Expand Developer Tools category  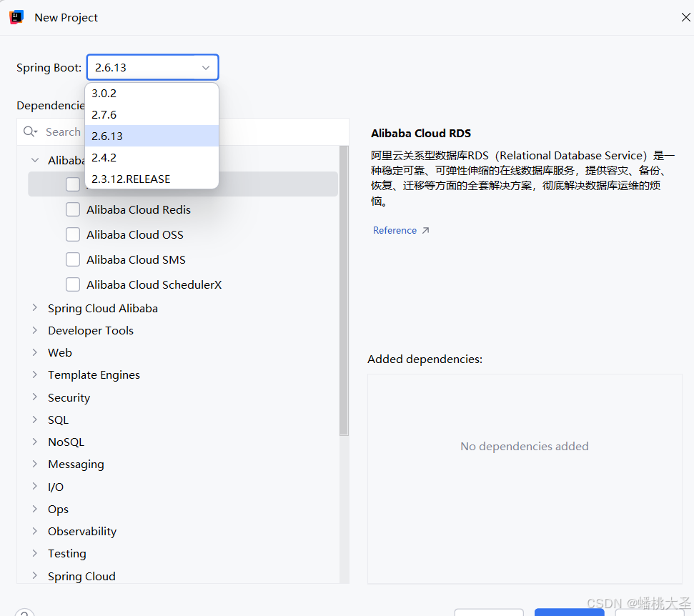(35, 330)
